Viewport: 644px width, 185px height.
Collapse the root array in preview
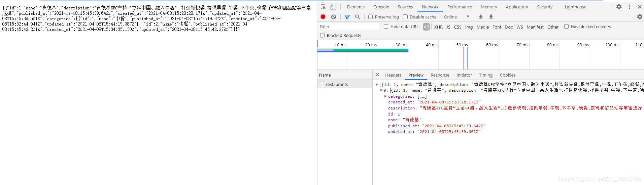click(x=377, y=85)
